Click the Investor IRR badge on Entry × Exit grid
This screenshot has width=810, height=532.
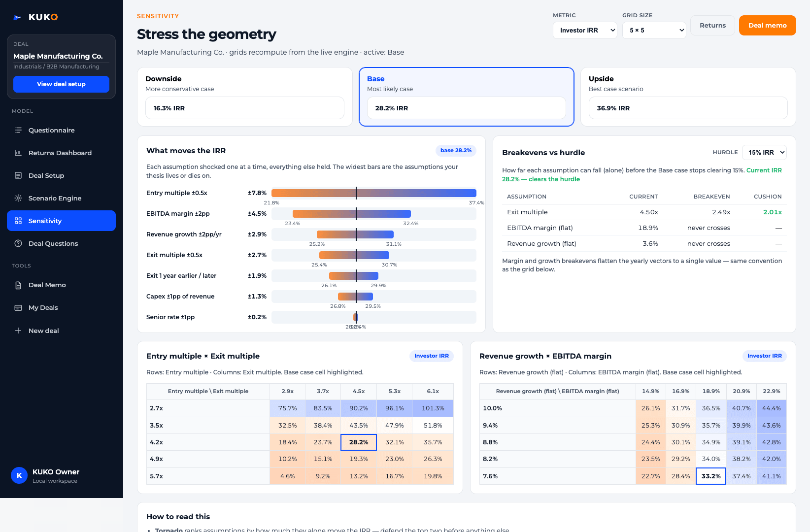[x=431, y=356]
